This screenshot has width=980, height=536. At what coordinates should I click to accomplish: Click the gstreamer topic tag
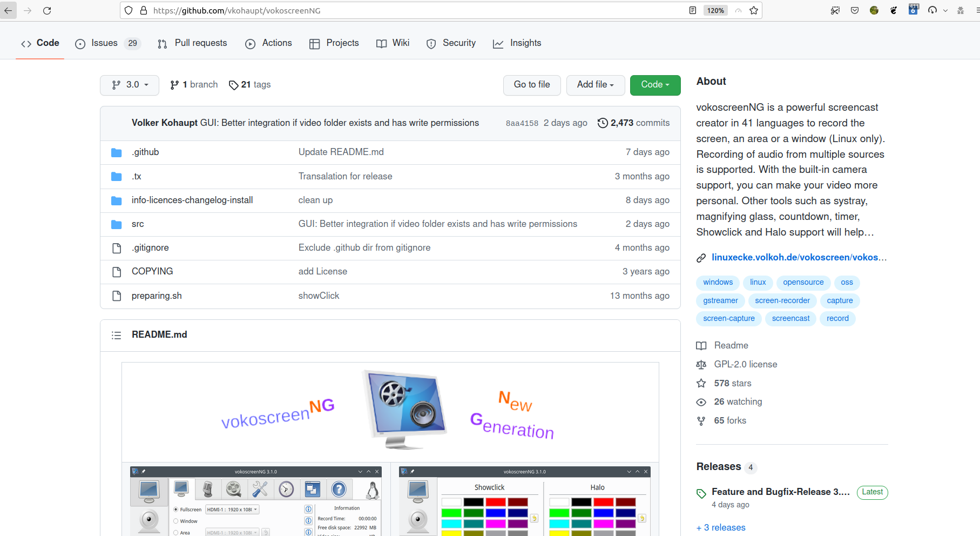[x=720, y=301]
